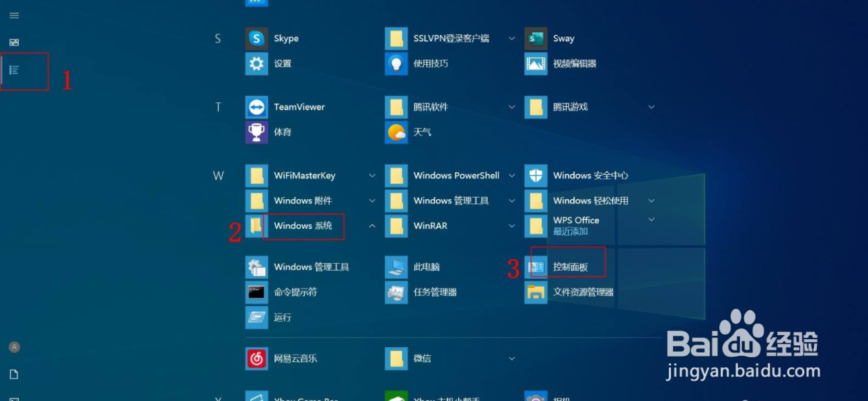Open 控制面板 (Control Panel)
Screen dimensions: 868x401
[571, 266]
